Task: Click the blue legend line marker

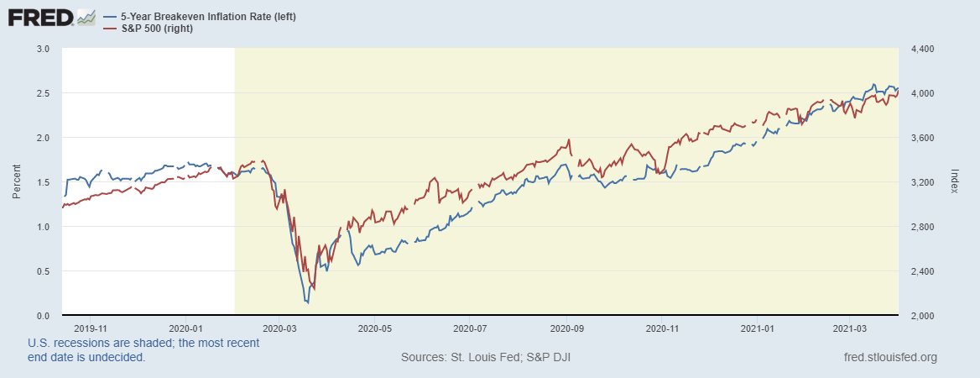Action: pyautogui.click(x=109, y=17)
